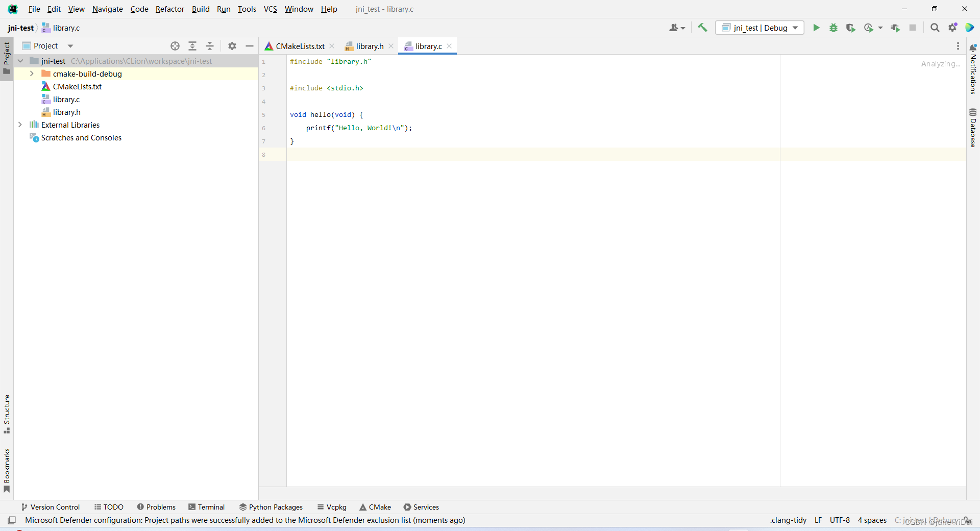Viewport: 980px width, 531px height.
Task: Open Project panel options gear
Action: (232, 46)
